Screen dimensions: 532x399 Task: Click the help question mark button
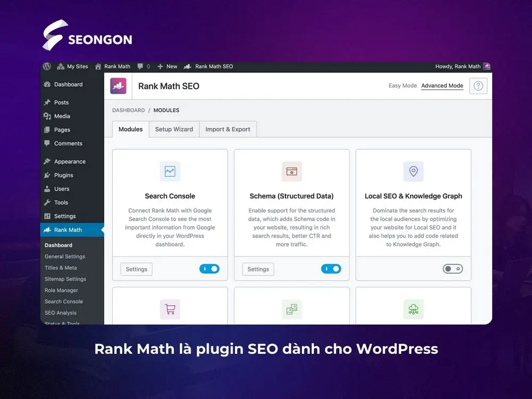click(478, 86)
